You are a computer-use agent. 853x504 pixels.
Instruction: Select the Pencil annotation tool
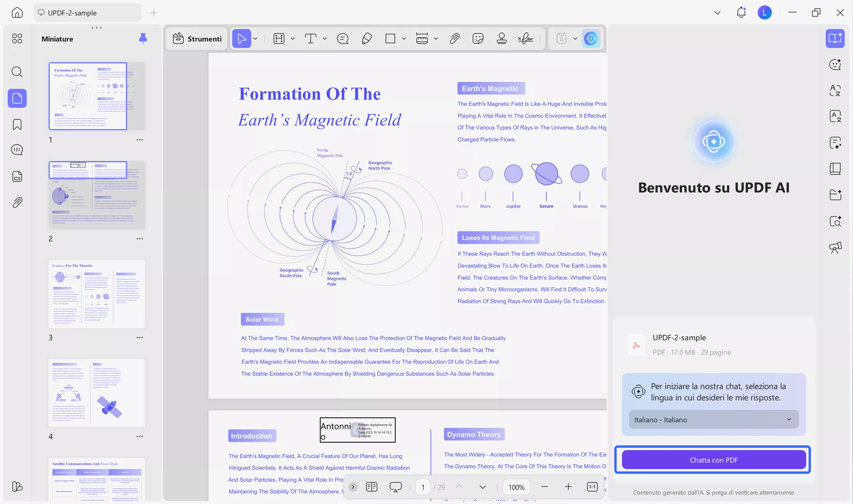pos(367,38)
